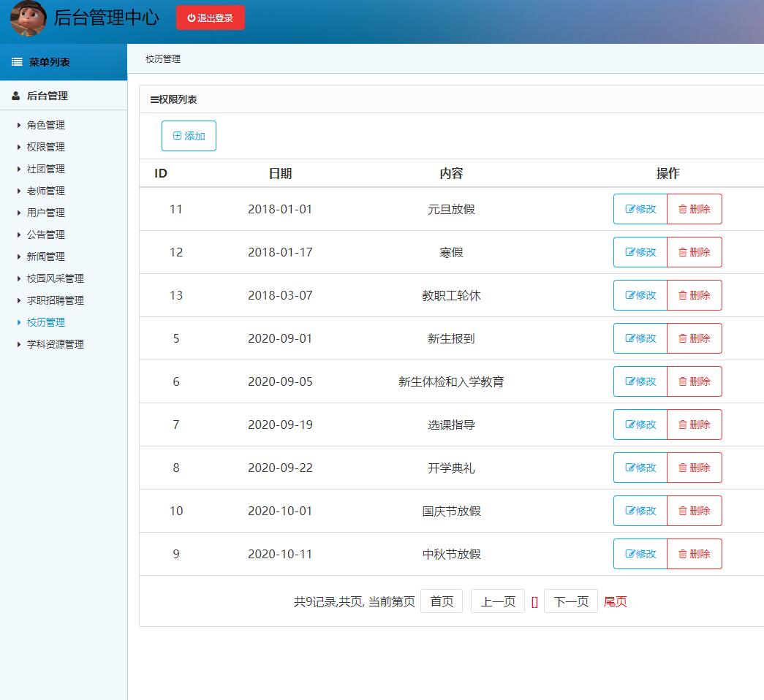Expand the 学科资源管理 caret
The width and height of the screenshot is (764, 700).
pyautogui.click(x=19, y=344)
